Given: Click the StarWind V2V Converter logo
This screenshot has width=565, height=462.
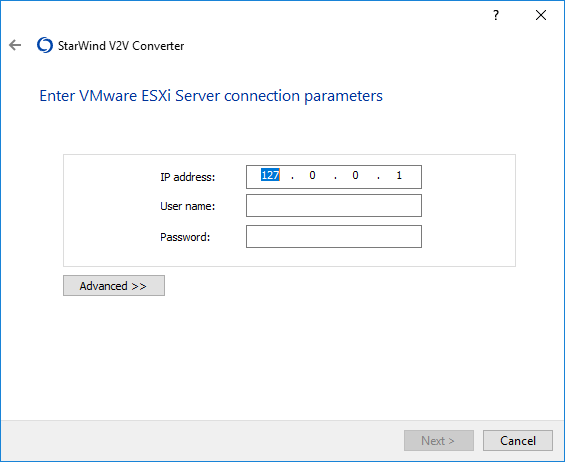Looking at the screenshot, I should tap(45, 45).
